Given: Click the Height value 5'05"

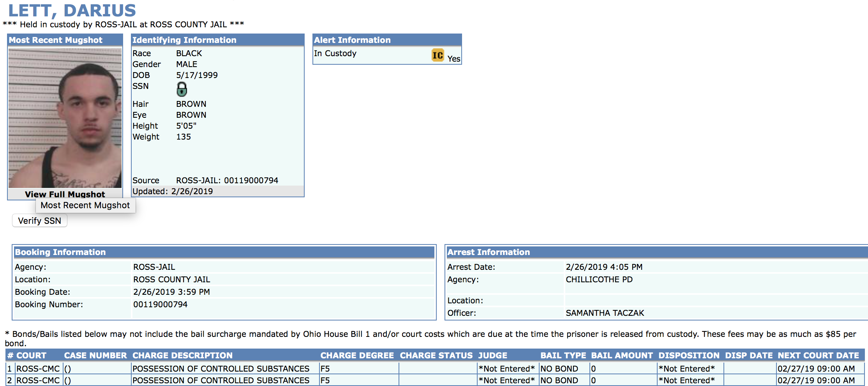Looking at the screenshot, I should coord(186,126).
